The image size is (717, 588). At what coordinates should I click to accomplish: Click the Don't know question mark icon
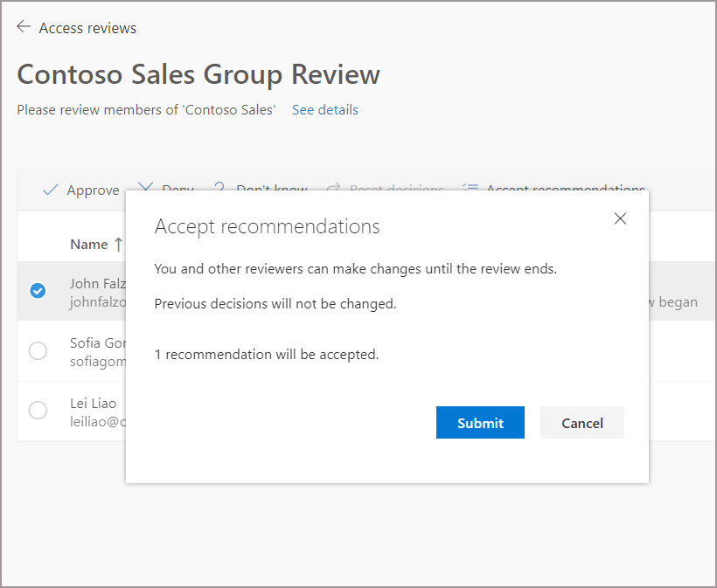pos(219,188)
